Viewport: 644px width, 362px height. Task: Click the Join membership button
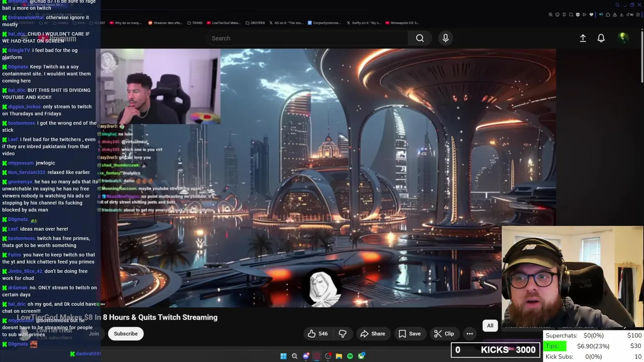94,334
